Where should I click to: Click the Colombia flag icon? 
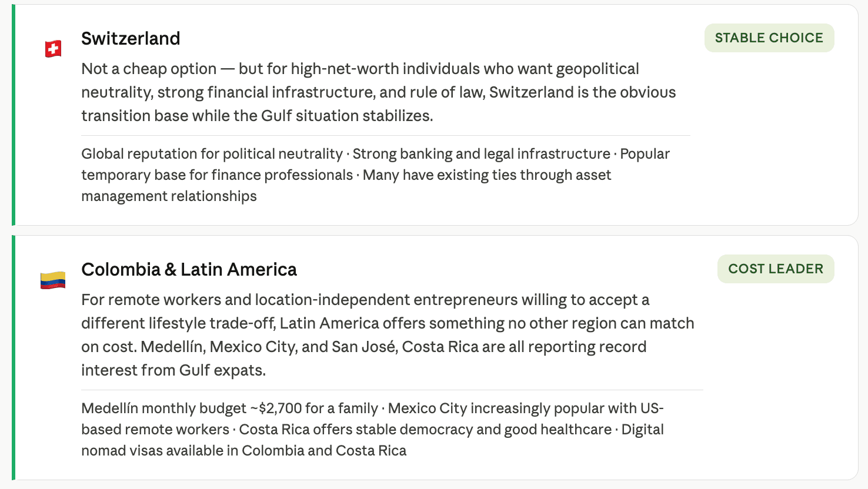tap(53, 280)
